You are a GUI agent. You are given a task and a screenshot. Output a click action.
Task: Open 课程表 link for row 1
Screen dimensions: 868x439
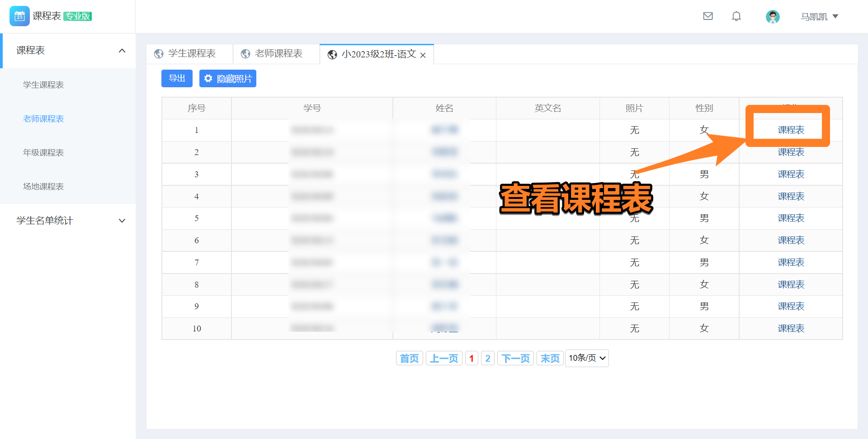[x=791, y=130]
